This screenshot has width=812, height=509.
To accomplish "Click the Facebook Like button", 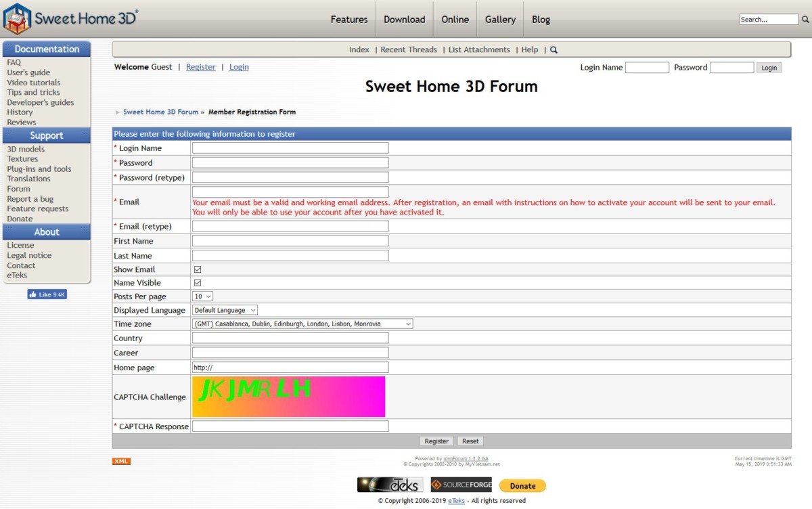I will coord(47,294).
